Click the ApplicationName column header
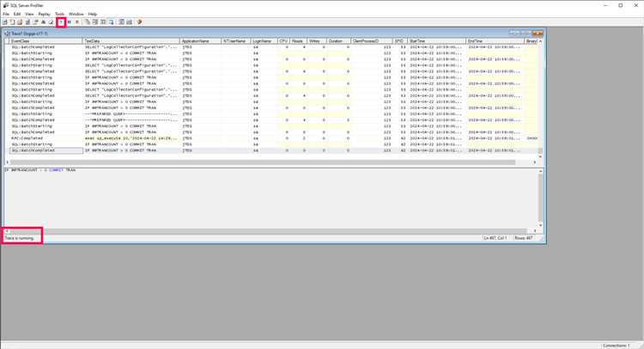Viewport: 644px width, 349px height. [200, 41]
